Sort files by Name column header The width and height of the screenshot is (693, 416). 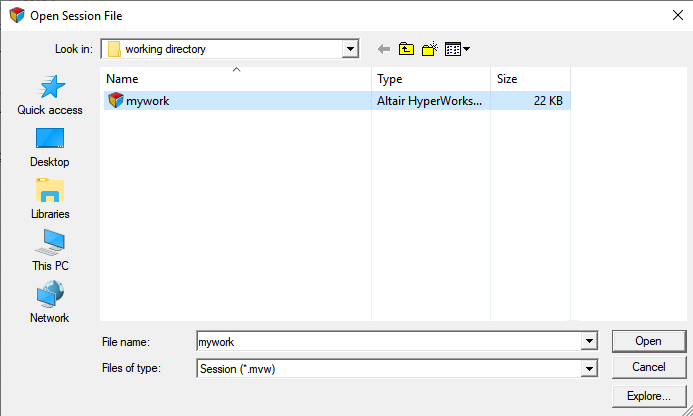tap(236, 79)
